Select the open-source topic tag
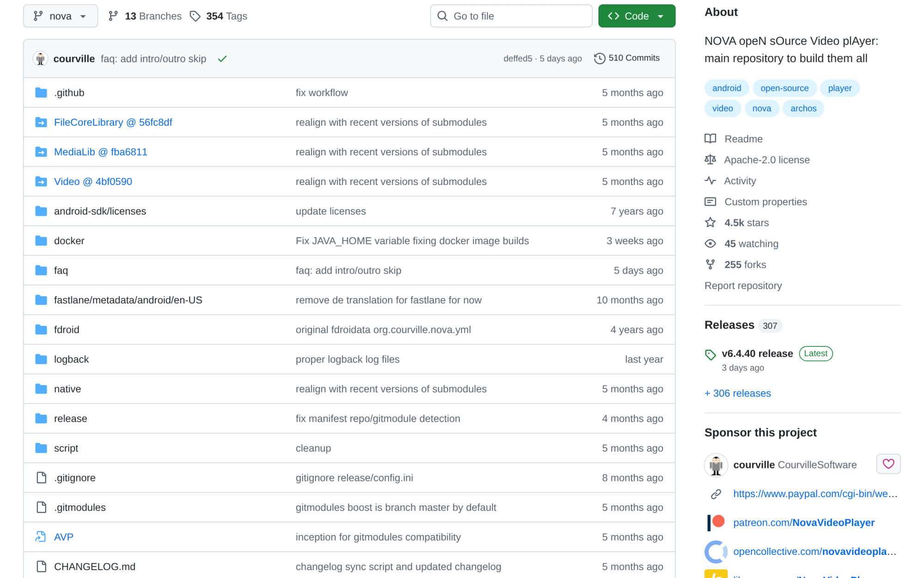The height and width of the screenshot is (578, 924). click(784, 88)
